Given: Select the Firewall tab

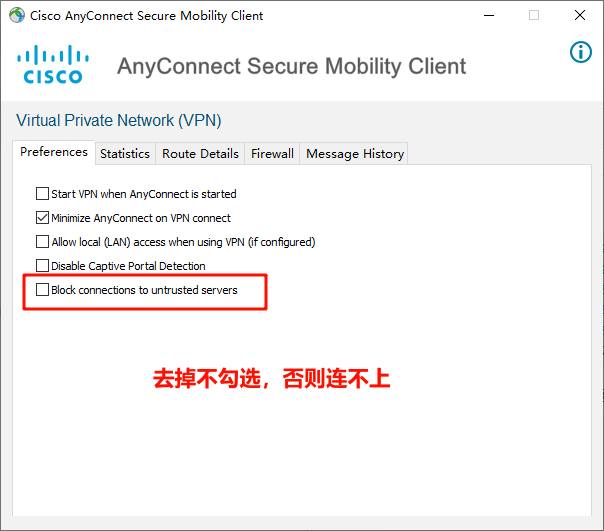Looking at the screenshot, I should point(272,154).
